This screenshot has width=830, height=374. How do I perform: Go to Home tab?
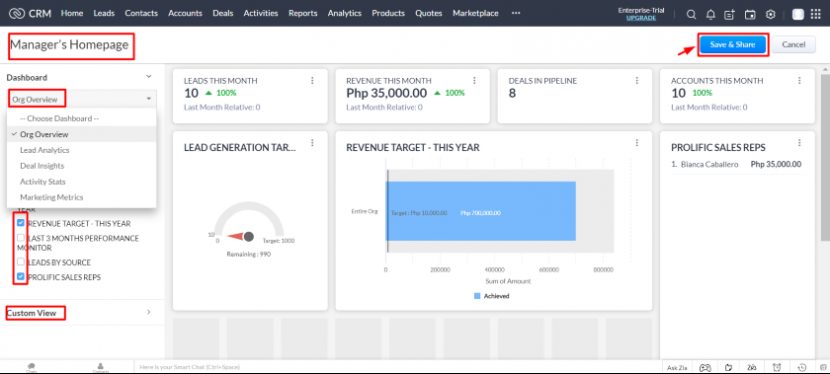click(x=72, y=13)
